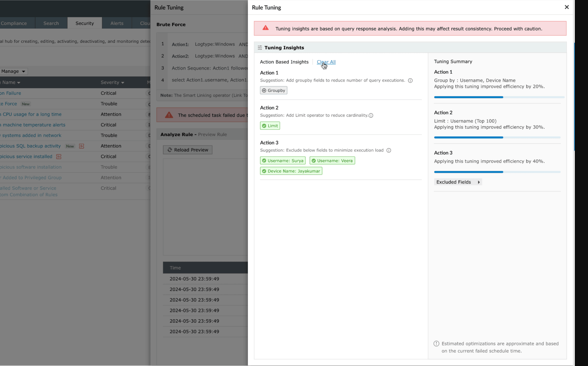Toggle Device Name: Jayakumar exclusion chip
The image size is (588, 366).
(291, 171)
